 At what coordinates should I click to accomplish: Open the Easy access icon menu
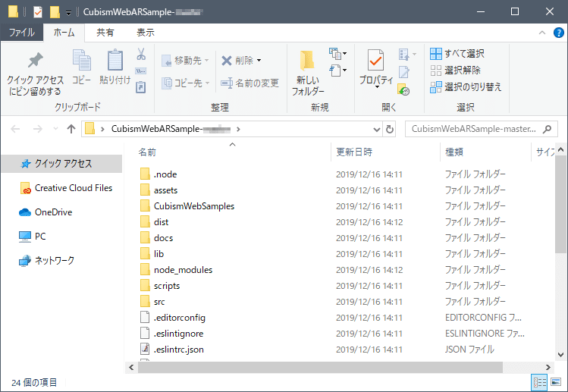tap(337, 71)
